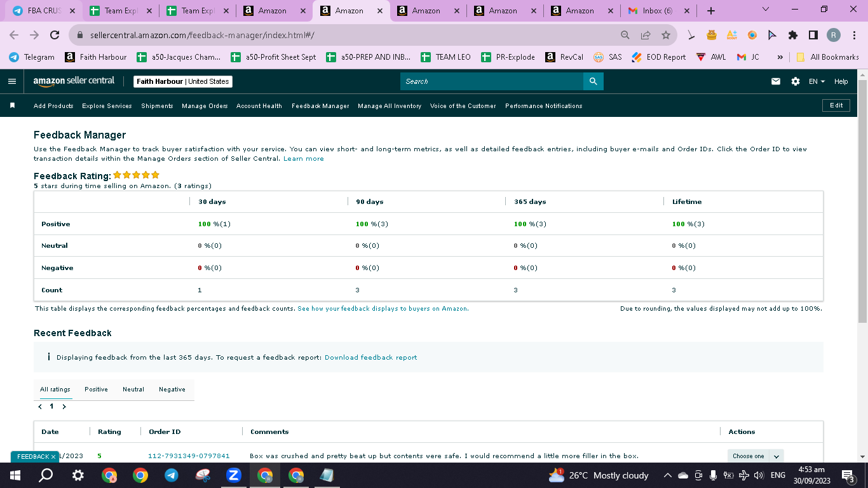Click the cursor arrow extension icon

pos(773,35)
